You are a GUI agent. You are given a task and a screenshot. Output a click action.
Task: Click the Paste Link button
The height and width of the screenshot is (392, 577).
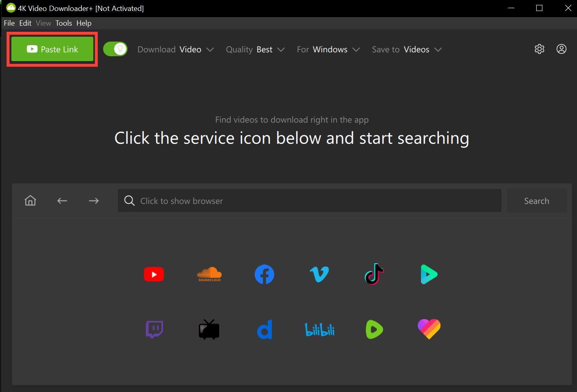52,49
